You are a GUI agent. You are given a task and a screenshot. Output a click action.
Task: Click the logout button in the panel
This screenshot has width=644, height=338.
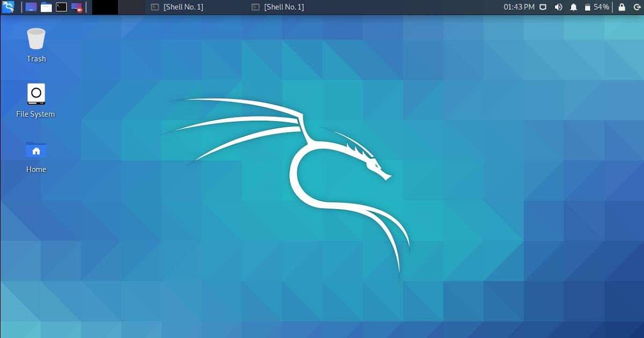pyautogui.click(x=638, y=7)
